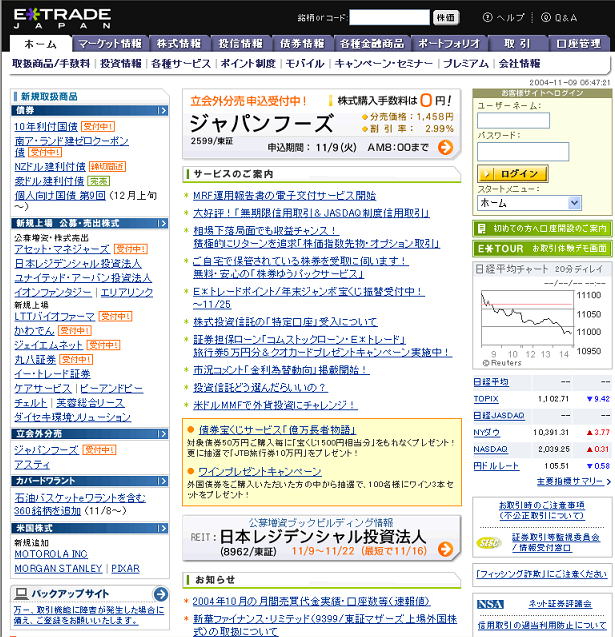
Task: Expand the 新規上場 公募・売出株式 section arrow
Action: (162, 223)
